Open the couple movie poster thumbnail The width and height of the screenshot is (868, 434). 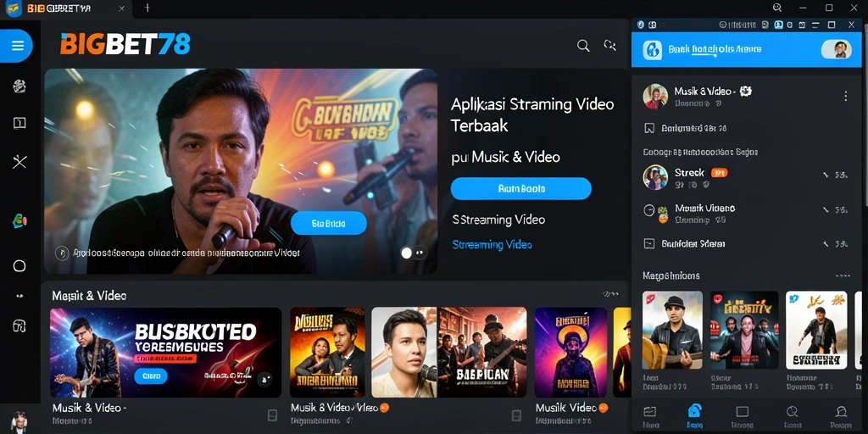pyautogui.click(x=327, y=353)
